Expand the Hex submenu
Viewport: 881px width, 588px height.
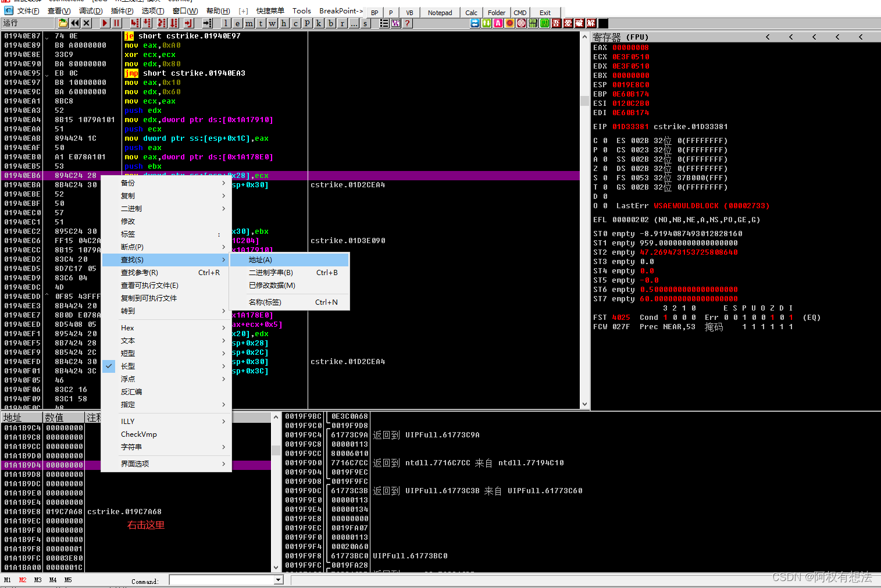click(x=166, y=327)
